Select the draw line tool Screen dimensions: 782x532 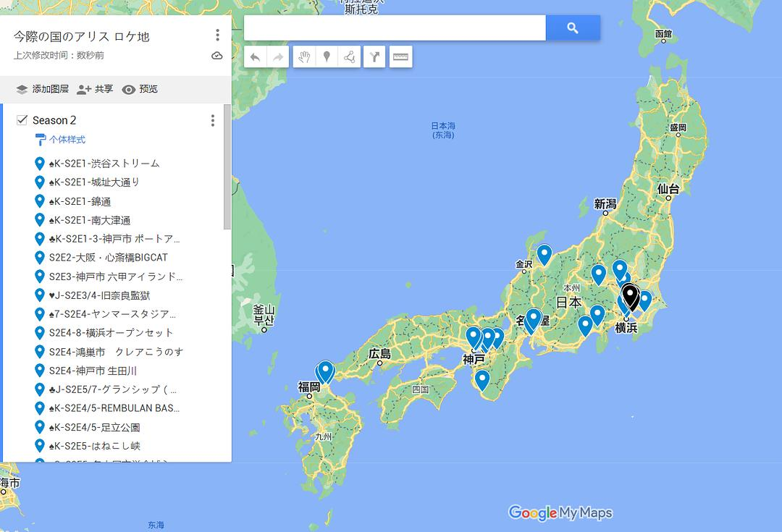click(349, 56)
